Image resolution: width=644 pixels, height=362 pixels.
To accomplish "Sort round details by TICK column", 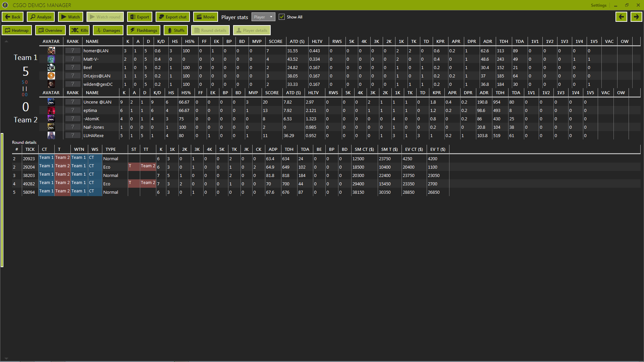I will pyautogui.click(x=30, y=149).
